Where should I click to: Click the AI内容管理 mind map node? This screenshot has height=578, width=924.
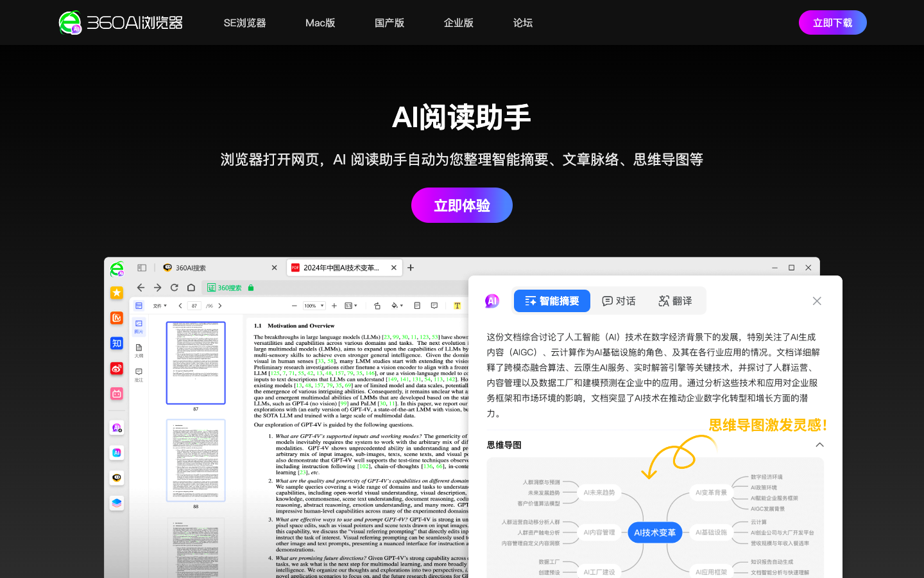coord(599,532)
